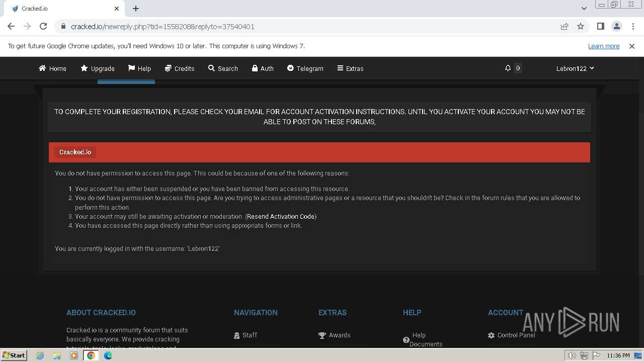Click the ABOUT CRACKED.IO footer heading

(x=101, y=312)
